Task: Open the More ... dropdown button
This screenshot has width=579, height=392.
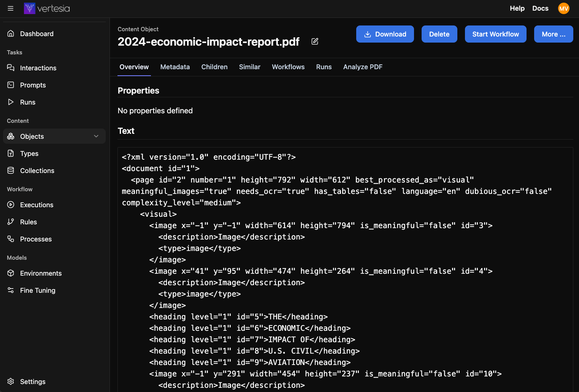Action: [x=553, y=34]
